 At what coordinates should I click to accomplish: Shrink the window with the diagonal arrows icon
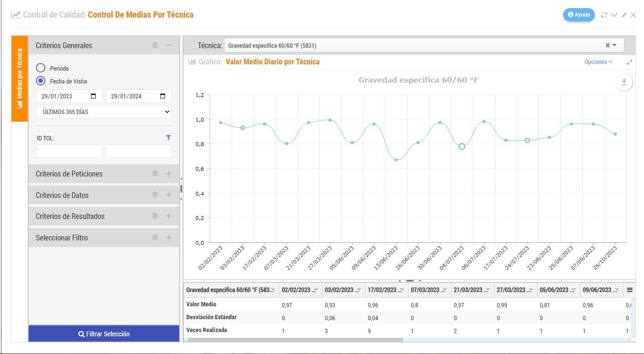(624, 15)
